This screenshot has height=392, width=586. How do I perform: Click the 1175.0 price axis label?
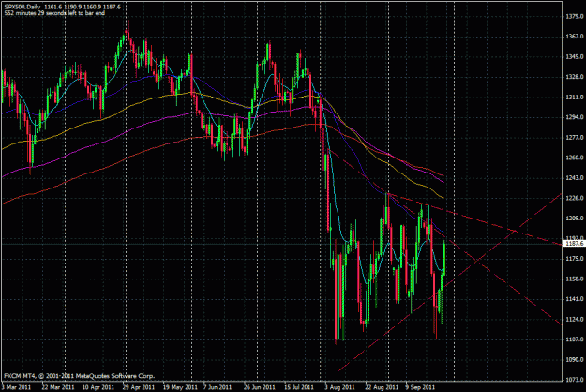(575, 259)
